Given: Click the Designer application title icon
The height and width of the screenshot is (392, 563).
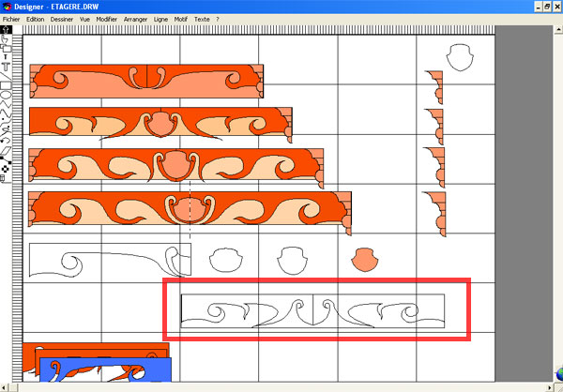Looking at the screenshot, I should [7, 7].
